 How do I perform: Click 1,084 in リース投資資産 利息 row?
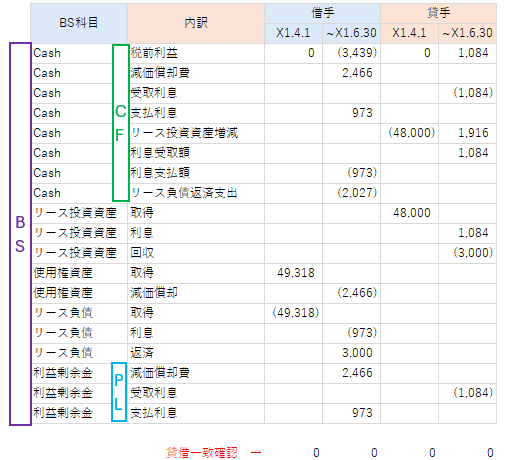pyautogui.click(x=467, y=233)
